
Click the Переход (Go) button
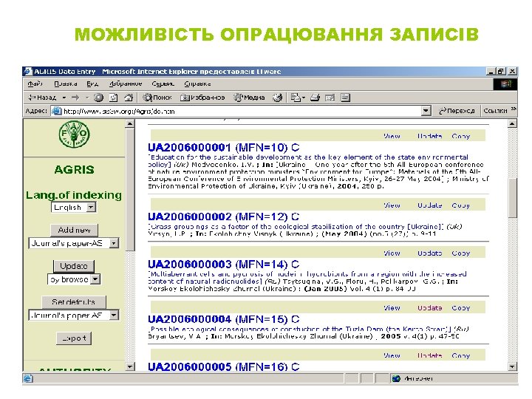(457, 111)
